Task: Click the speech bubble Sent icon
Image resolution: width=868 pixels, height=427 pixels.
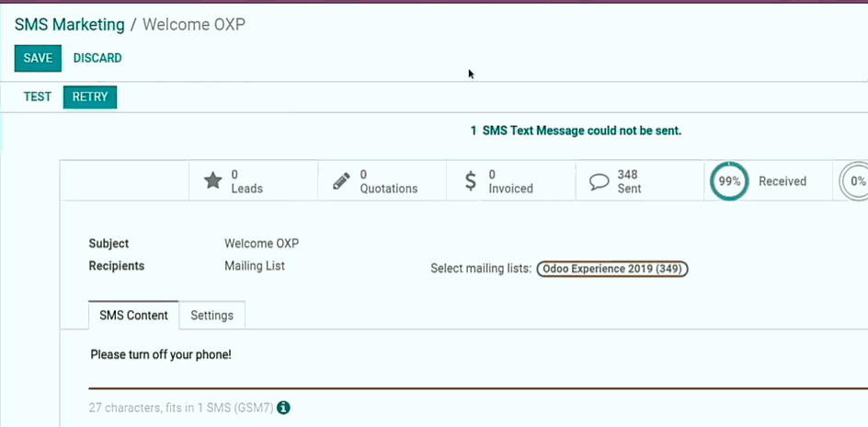Action: (600, 181)
